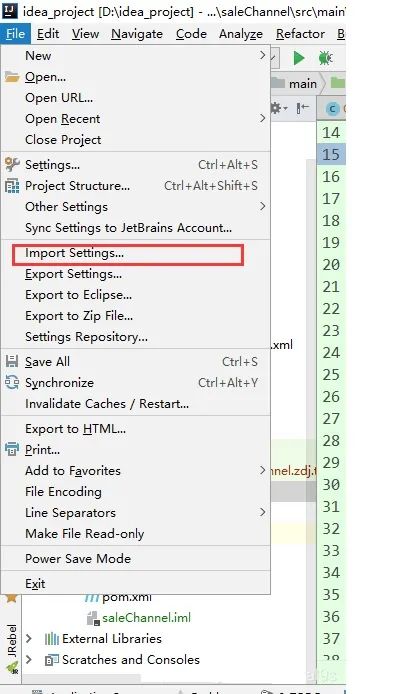The height and width of the screenshot is (694, 396).
Task: Expand the New submenu arrow
Action: click(x=263, y=55)
